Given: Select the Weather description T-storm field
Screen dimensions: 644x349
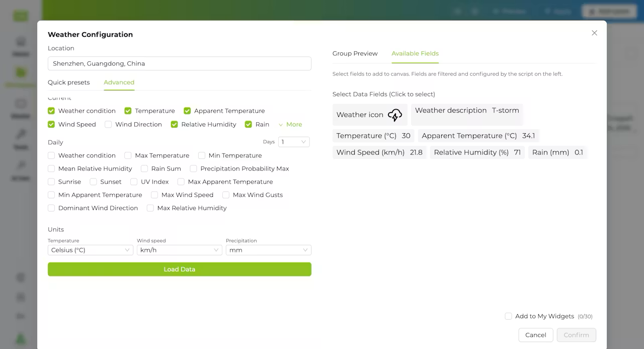Looking at the screenshot, I should click(x=467, y=115).
